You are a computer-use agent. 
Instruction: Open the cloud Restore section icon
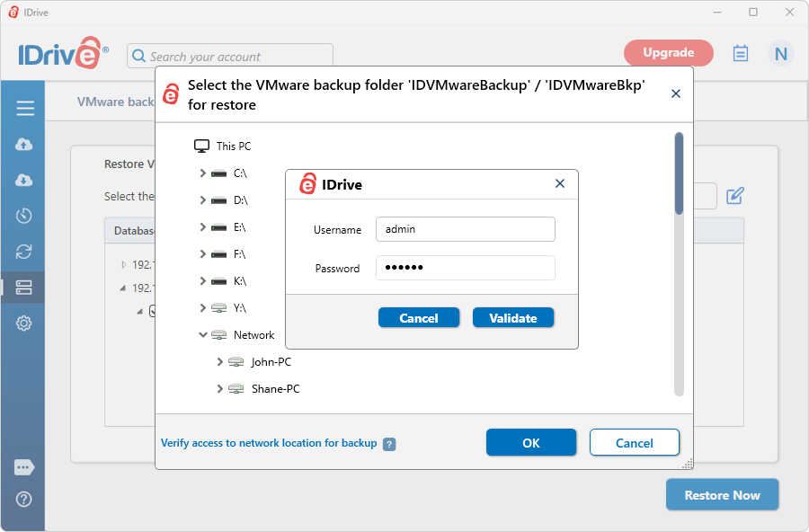coord(23,180)
